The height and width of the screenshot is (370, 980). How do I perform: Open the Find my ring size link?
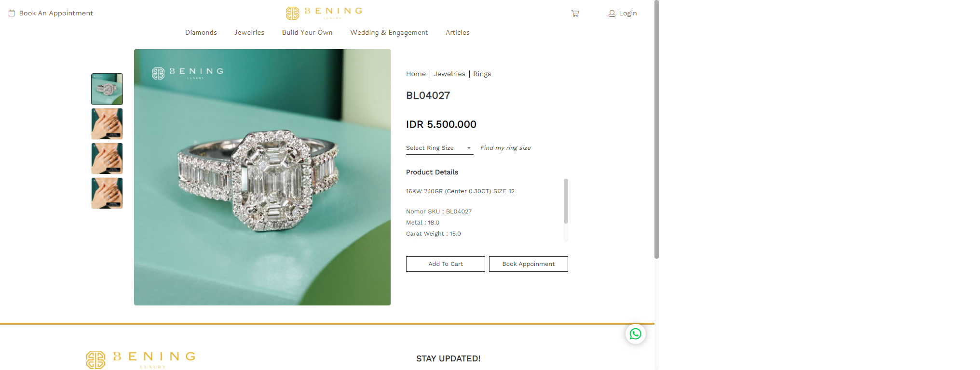[505, 148]
